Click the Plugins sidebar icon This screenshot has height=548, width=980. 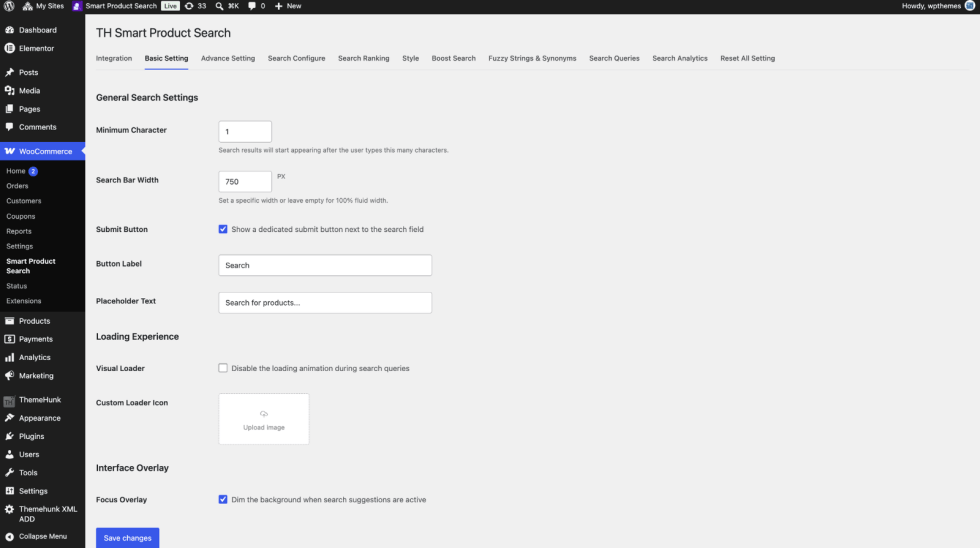point(9,436)
